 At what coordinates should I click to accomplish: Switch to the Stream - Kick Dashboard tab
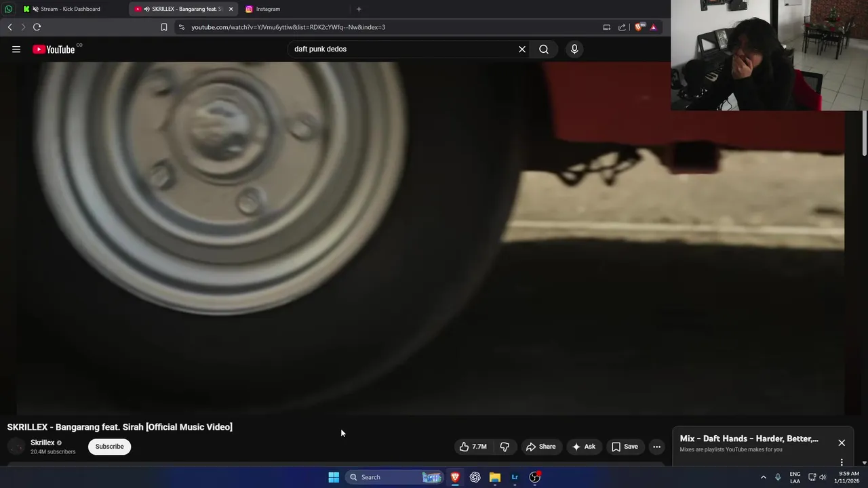click(71, 9)
